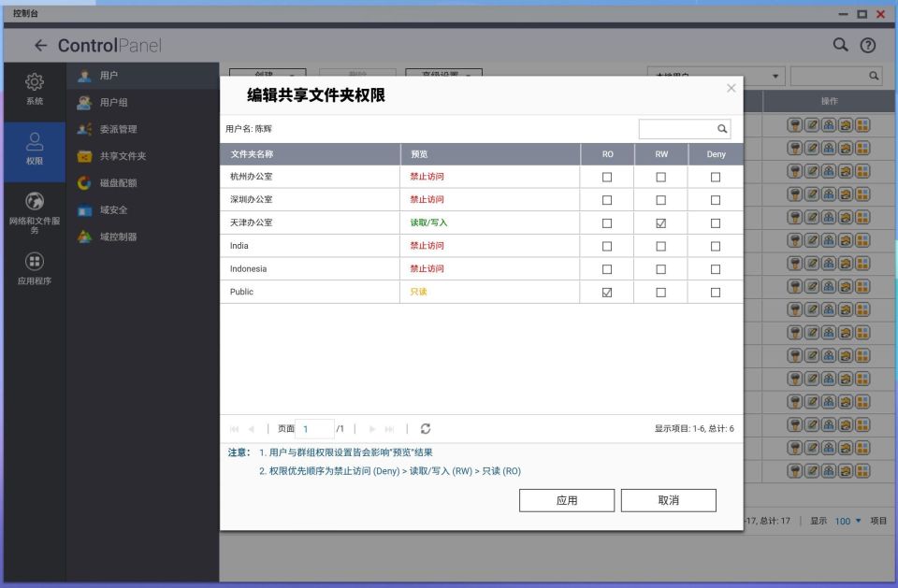This screenshot has height=588, width=898.
Task: Uncheck RO for Public
Action: (x=607, y=293)
